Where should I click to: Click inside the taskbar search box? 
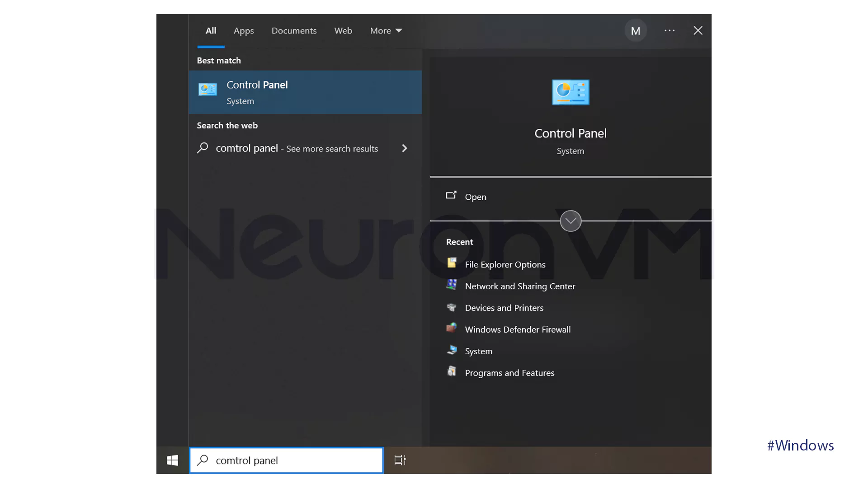(286, 460)
